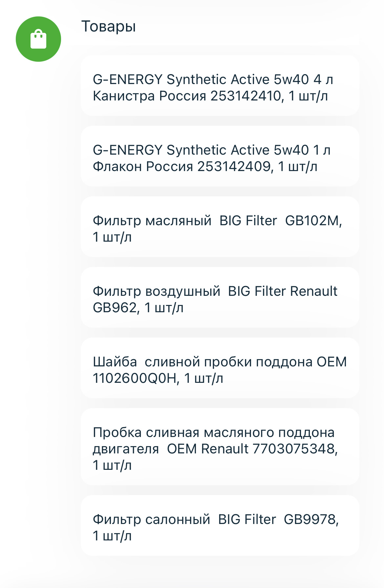Click the GB102M part code
This screenshot has height=588, width=384.
312,221
